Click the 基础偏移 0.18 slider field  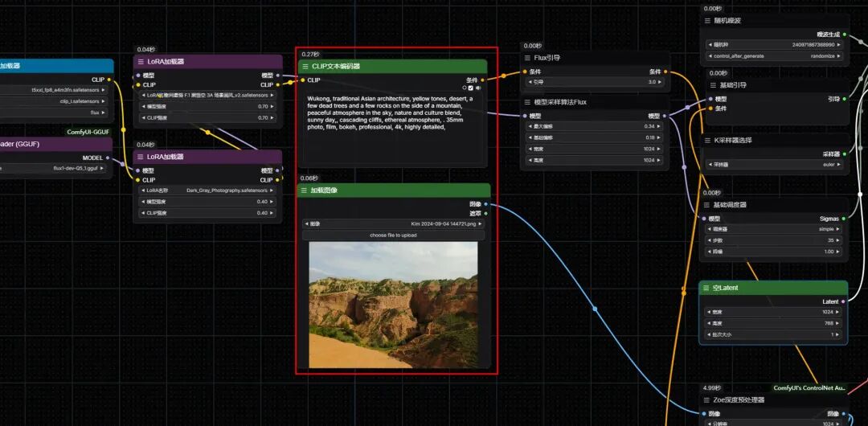[x=595, y=137]
